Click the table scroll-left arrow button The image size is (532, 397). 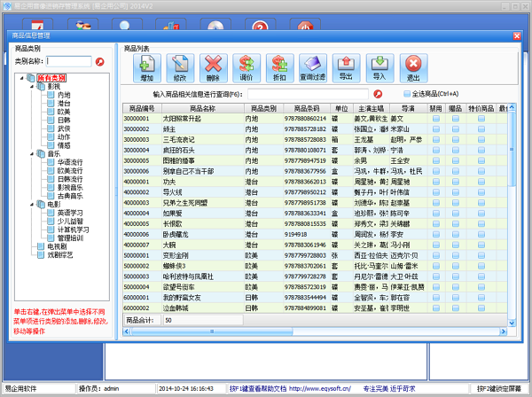click(127, 331)
